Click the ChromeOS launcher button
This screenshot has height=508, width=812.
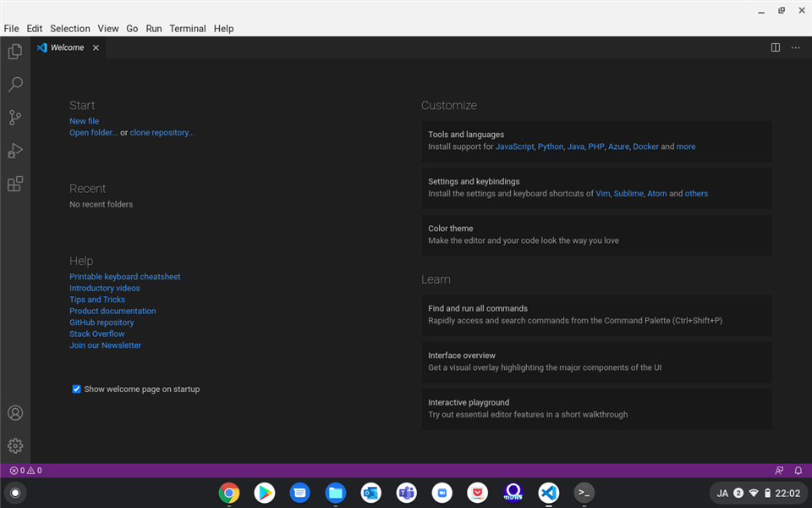click(15, 493)
